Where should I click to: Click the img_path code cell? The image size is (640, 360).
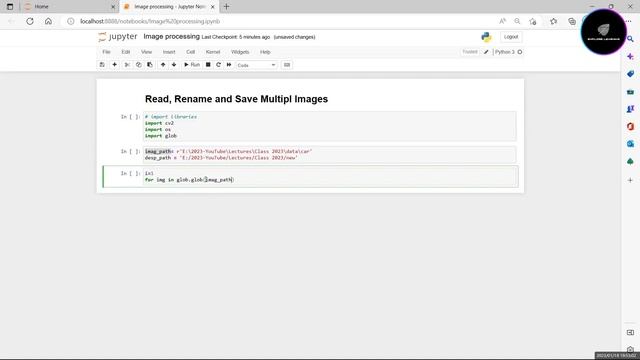(329, 155)
